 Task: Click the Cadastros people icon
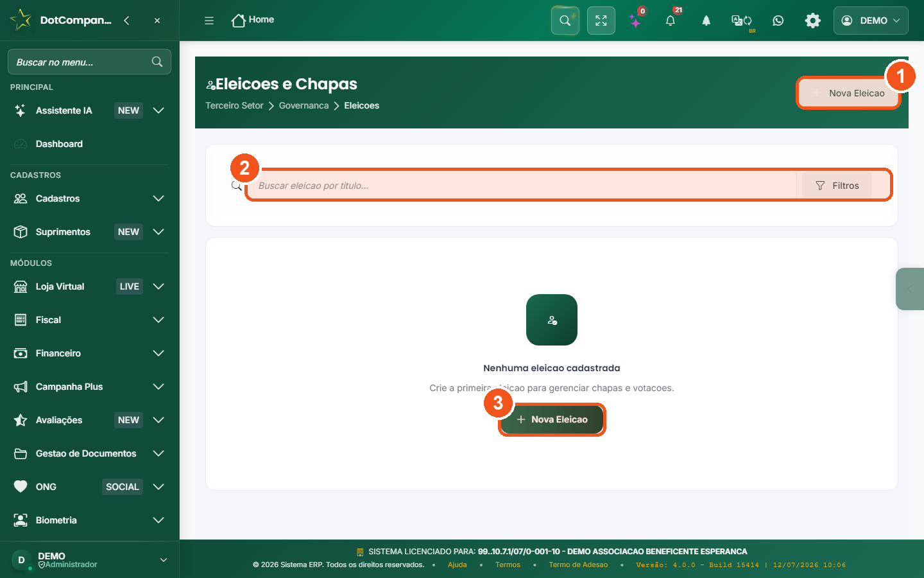21,198
